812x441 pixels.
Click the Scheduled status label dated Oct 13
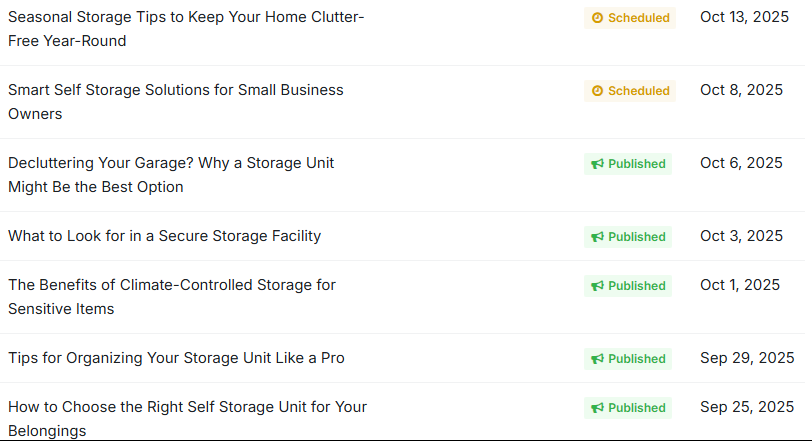[638, 18]
